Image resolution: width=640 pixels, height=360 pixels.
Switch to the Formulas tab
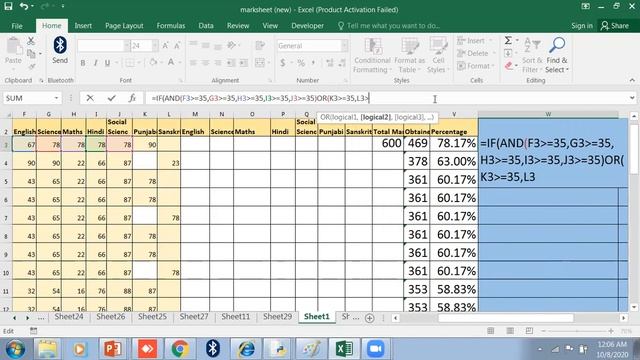click(171, 26)
